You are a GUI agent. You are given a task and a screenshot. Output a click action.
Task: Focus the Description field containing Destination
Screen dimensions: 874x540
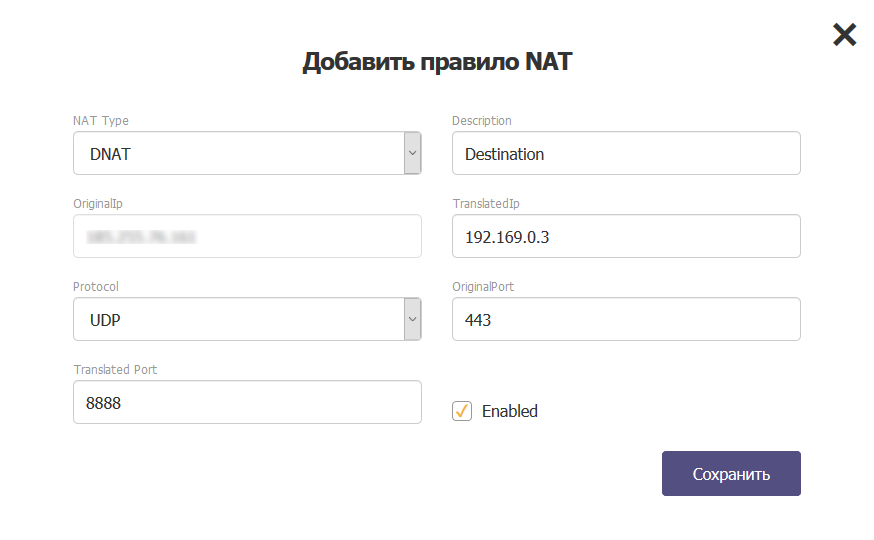(626, 154)
